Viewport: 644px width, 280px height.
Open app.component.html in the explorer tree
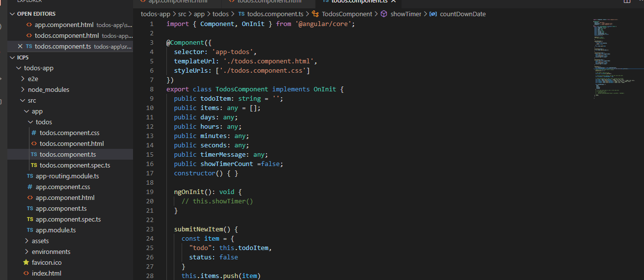(x=65, y=197)
